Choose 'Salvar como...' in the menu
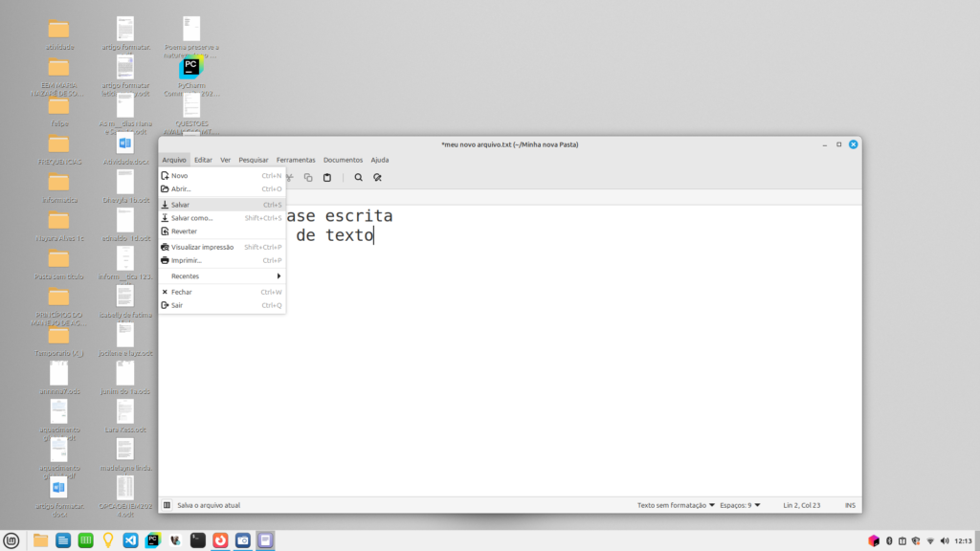The height and width of the screenshot is (551, 980). [191, 218]
